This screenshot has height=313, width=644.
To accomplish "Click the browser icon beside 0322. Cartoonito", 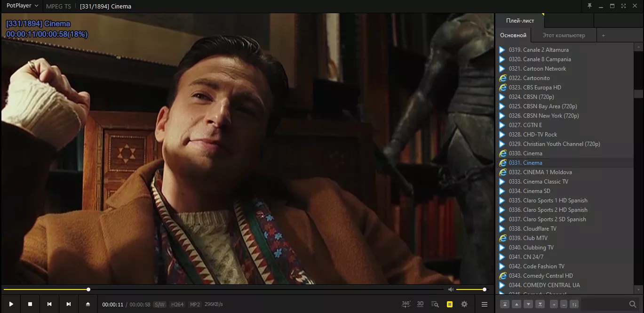I will click(502, 78).
